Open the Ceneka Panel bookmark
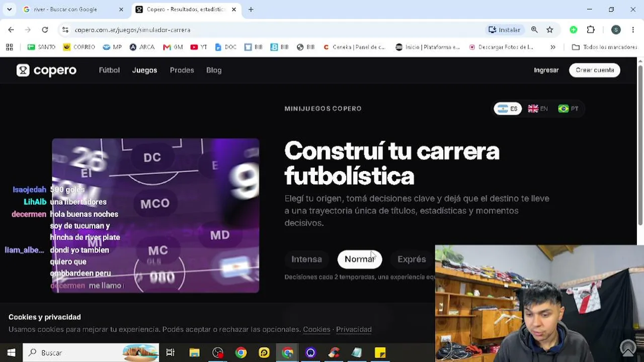This screenshot has width=644, height=362. (x=354, y=47)
